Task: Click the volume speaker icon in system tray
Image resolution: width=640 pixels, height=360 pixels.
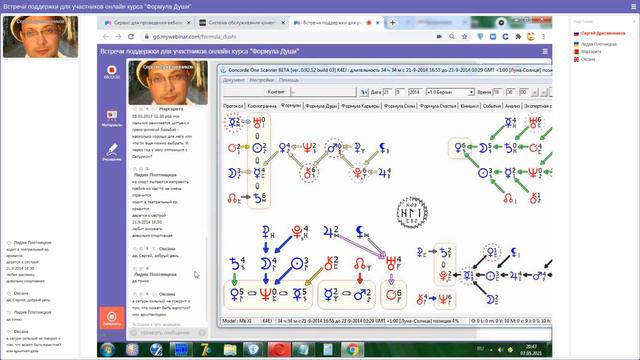Action: coord(500,350)
